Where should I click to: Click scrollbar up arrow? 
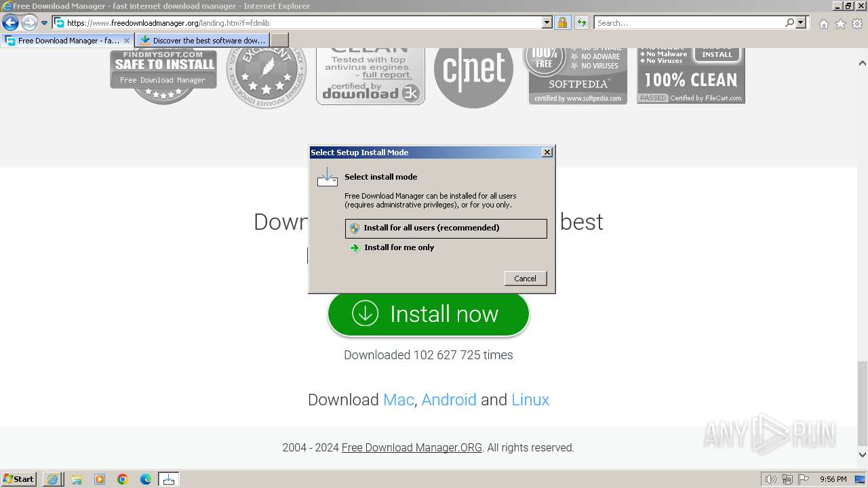[x=863, y=63]
